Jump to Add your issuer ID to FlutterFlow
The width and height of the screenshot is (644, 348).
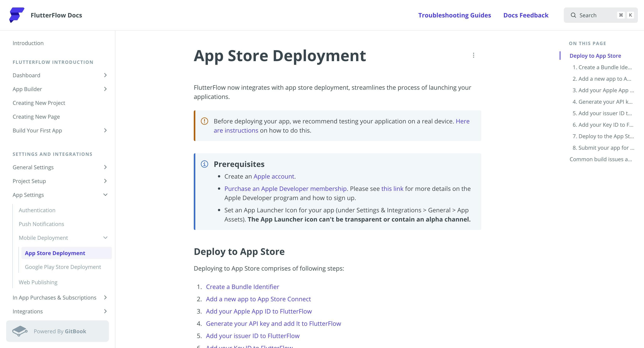click(x=252, y=336)
